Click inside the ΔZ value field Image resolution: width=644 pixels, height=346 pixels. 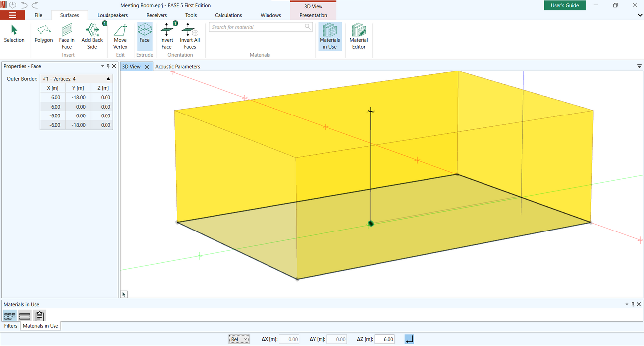tap(385, 339)
